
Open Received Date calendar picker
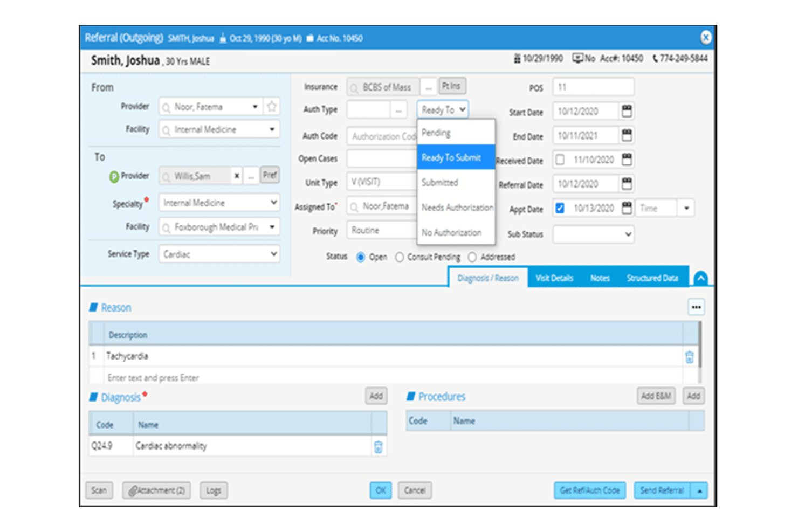tap(627, 160)
